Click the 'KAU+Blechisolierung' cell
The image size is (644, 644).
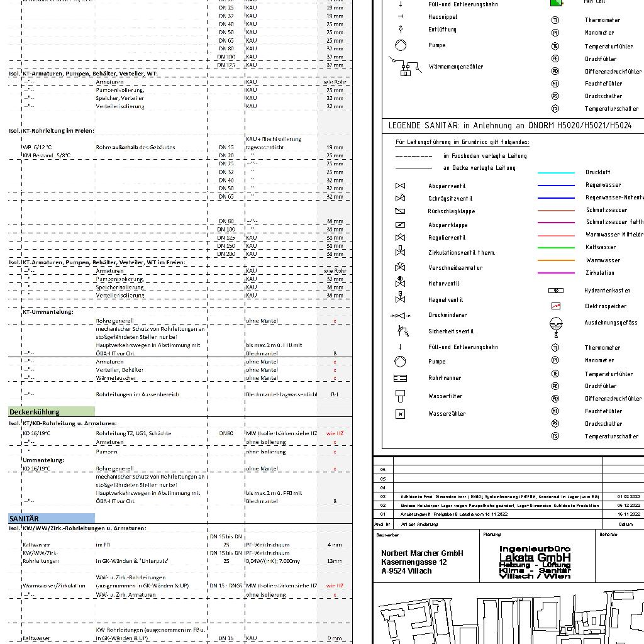click(x=274, y=139)
